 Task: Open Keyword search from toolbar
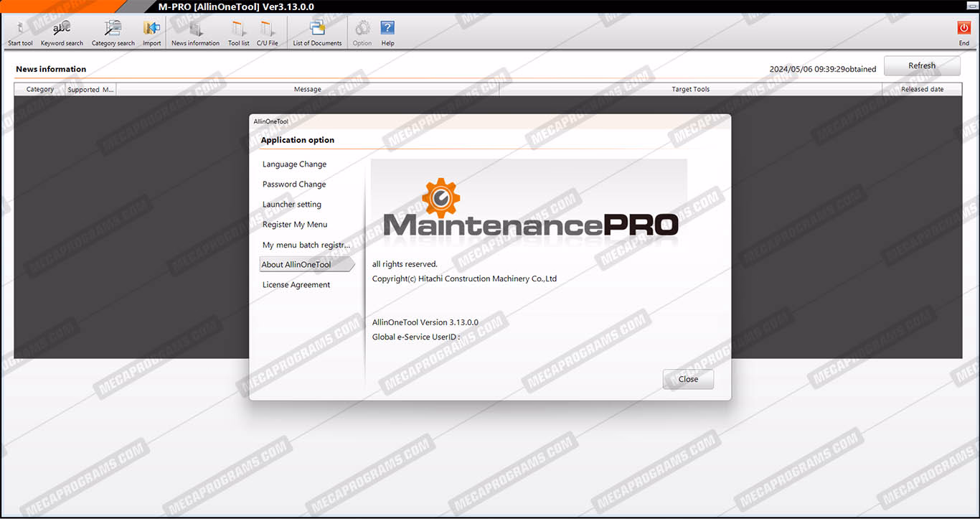click(x=62, y=29)
